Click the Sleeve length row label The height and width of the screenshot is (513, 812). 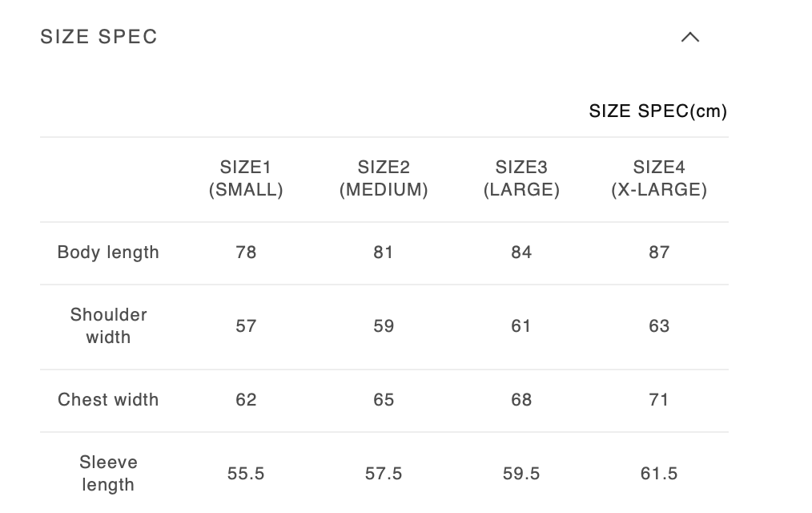pyautogui.click(x=108, y=474)
